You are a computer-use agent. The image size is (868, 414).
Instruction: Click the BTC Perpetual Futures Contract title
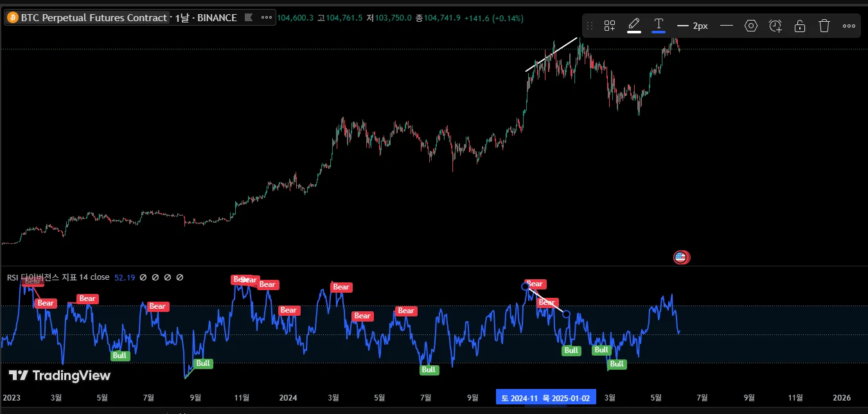94,18
